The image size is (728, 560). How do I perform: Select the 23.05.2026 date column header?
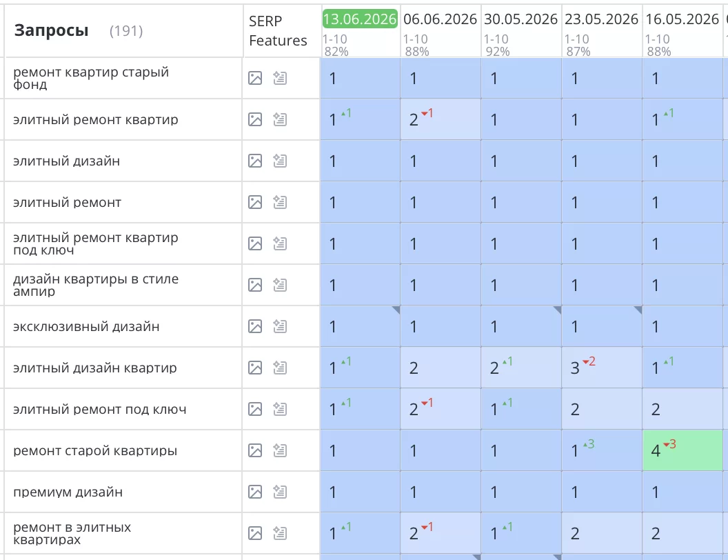click(601, 19)
